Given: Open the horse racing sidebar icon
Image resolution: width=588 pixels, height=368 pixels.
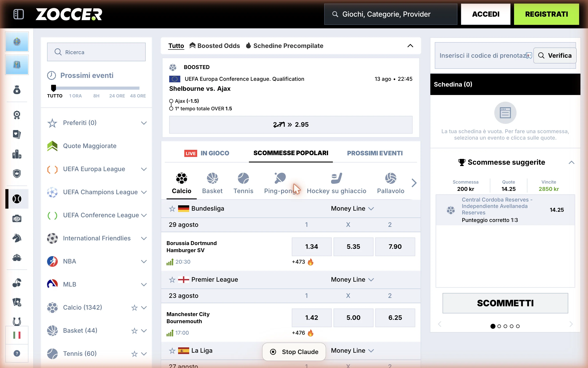Looking at the screenshot, I should pyautogui.click(x=17, y=238).
